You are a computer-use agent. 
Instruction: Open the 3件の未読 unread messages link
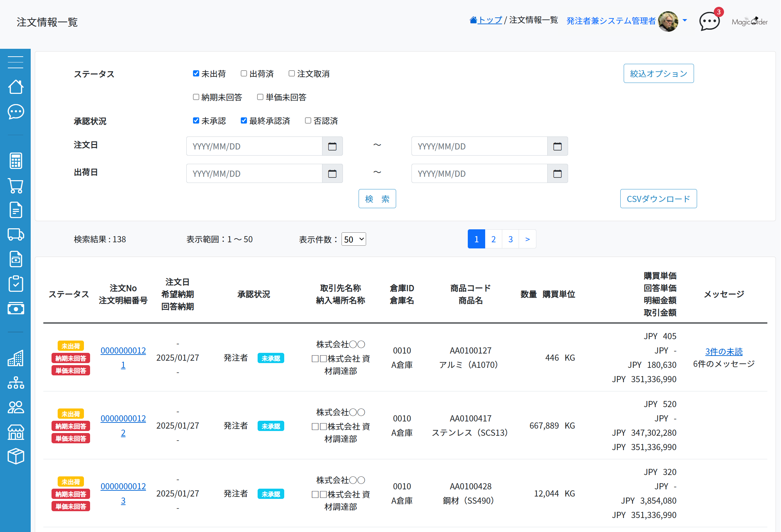[x=724, y=351]
